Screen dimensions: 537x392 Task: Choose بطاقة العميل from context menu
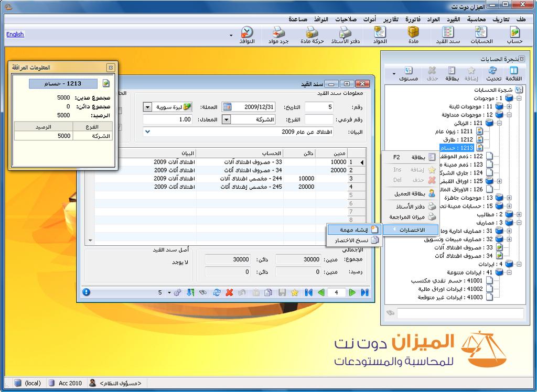point(410,193)
